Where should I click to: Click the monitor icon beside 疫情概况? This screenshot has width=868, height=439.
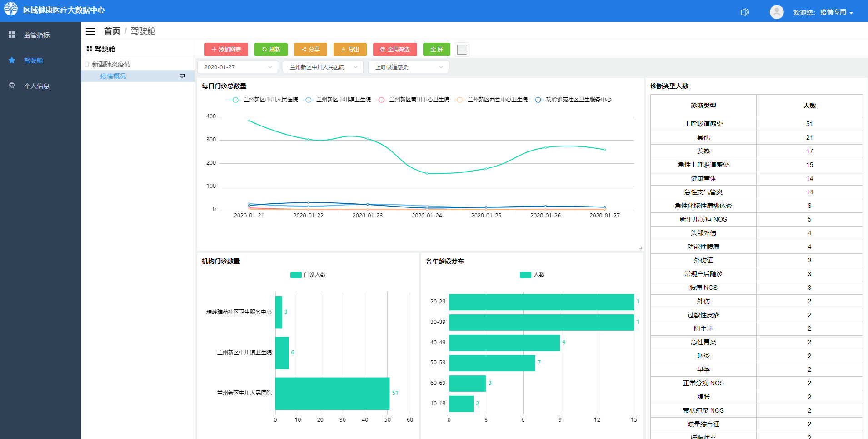tap(182, 76)
